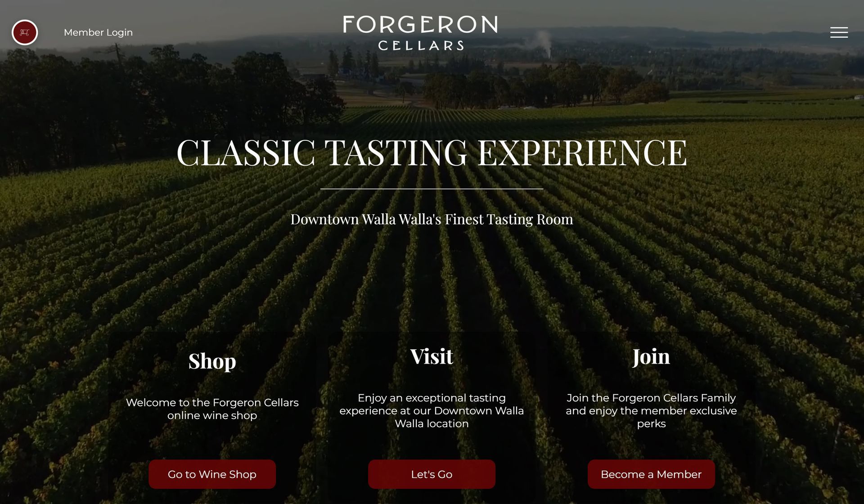Click the white divider line under the headline
864x504 pixels.
(x=432, y=189)
